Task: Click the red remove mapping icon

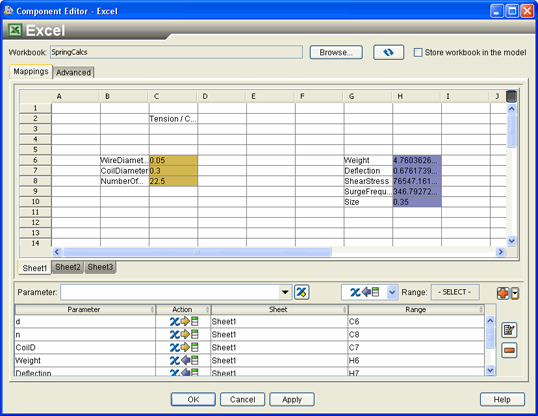Action: click(509, 350)
